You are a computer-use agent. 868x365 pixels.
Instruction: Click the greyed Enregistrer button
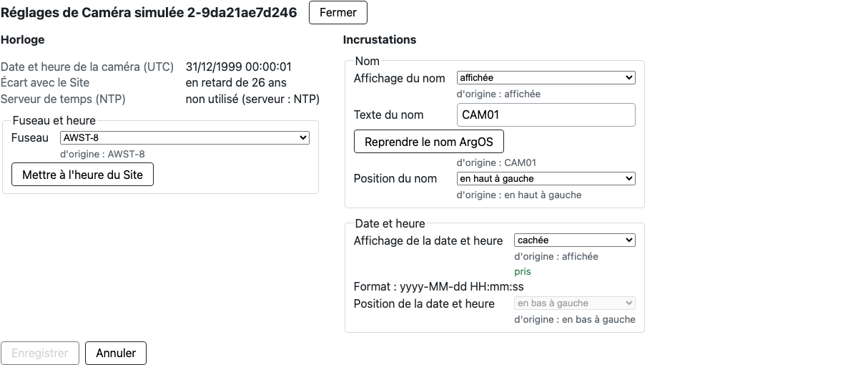coord(40,354)
